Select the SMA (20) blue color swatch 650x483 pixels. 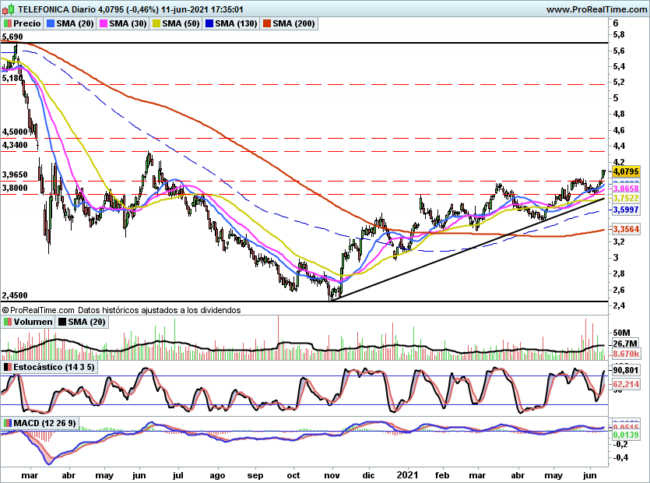tap(51, 24)
